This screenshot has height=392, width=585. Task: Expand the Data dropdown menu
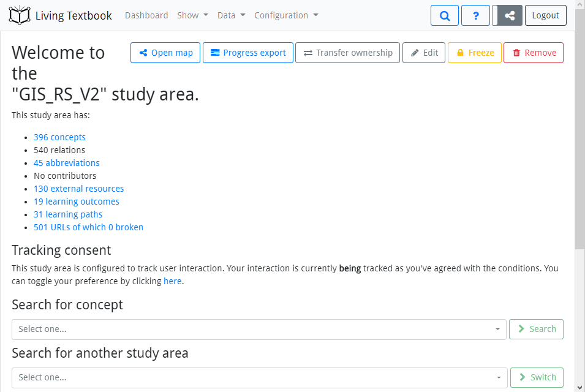point(231,15)
